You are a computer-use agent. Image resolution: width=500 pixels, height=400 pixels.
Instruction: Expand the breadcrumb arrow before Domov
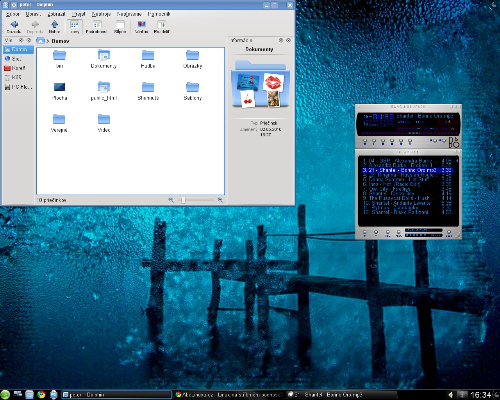tap(48, 41)
